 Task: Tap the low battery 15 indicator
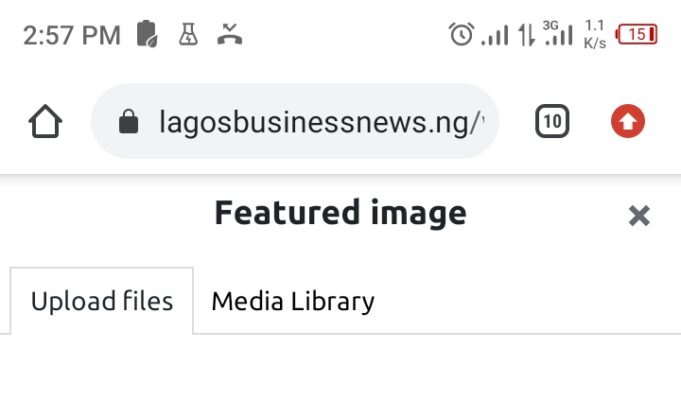point(637,35)
